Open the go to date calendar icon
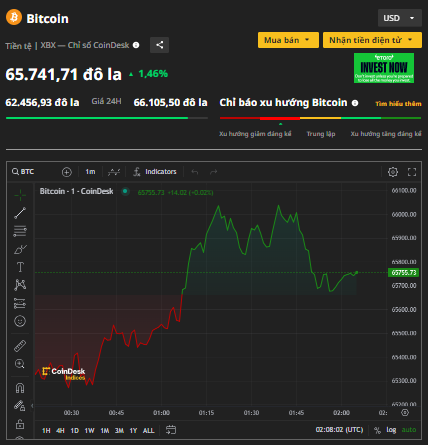Screen dimensions: 428x445 click(171, 430)
